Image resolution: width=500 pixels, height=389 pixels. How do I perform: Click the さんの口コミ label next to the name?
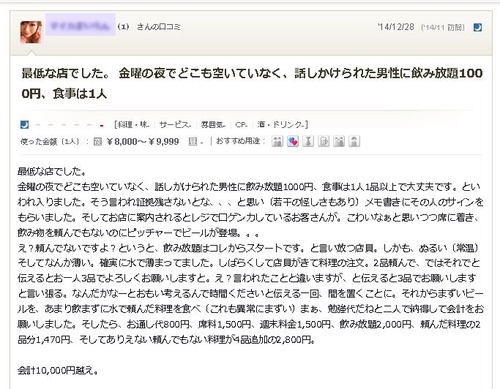coord(159,27)
